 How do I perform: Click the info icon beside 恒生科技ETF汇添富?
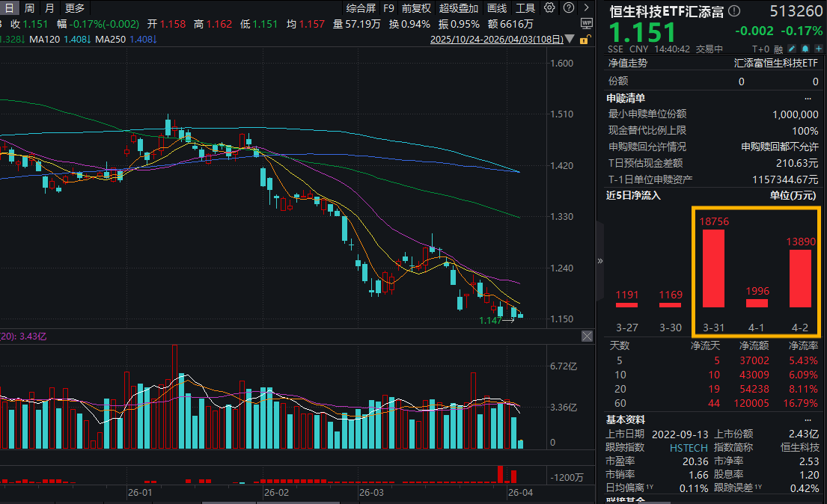pos(733,10)
